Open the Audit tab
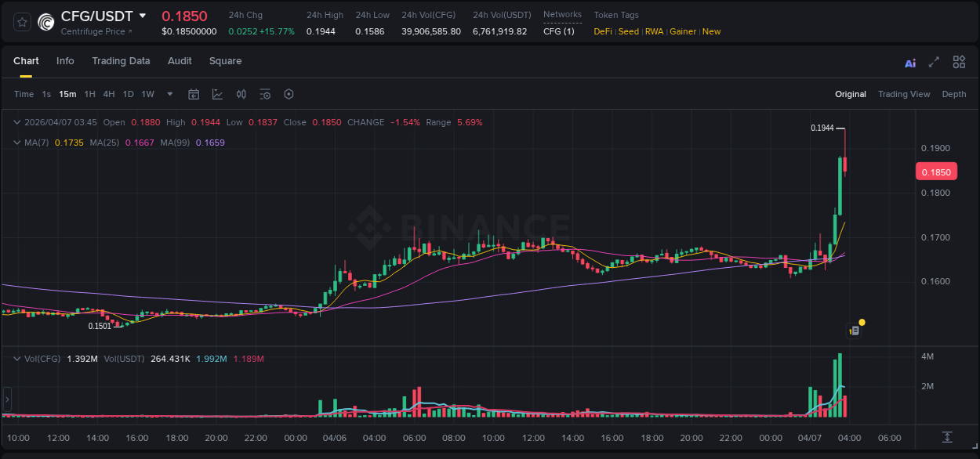This screenshot has height=459, width=980. [x=180, y=60]
